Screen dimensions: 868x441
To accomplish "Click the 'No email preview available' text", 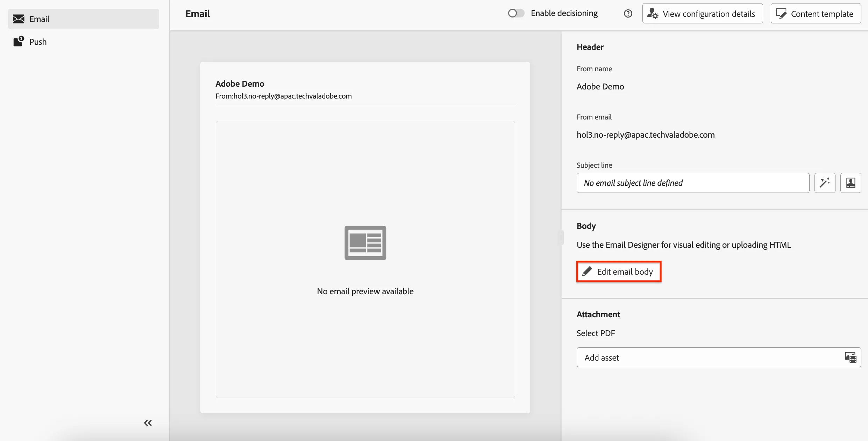I will coord(365,291).
